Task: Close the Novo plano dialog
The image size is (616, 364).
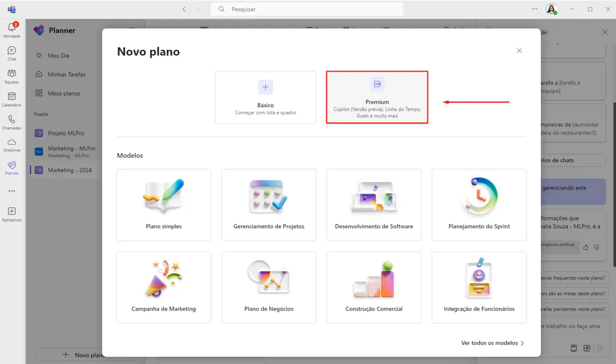Action: pyautogui.click(x=519, y=51)
